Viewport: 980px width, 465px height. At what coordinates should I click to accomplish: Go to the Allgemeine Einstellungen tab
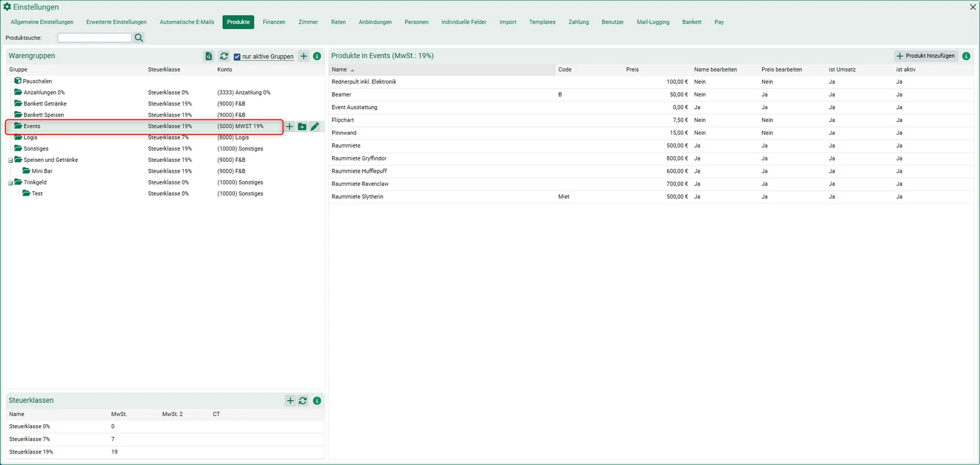tap(42, 22)
